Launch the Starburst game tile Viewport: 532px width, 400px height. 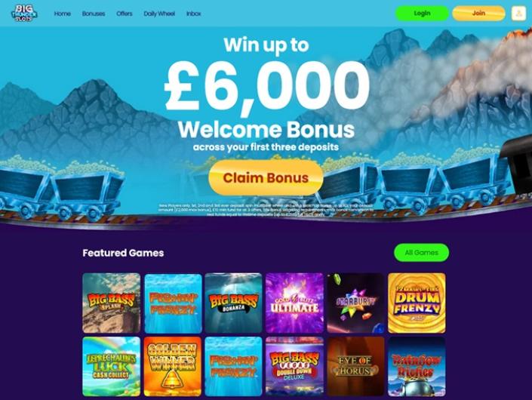355,303
